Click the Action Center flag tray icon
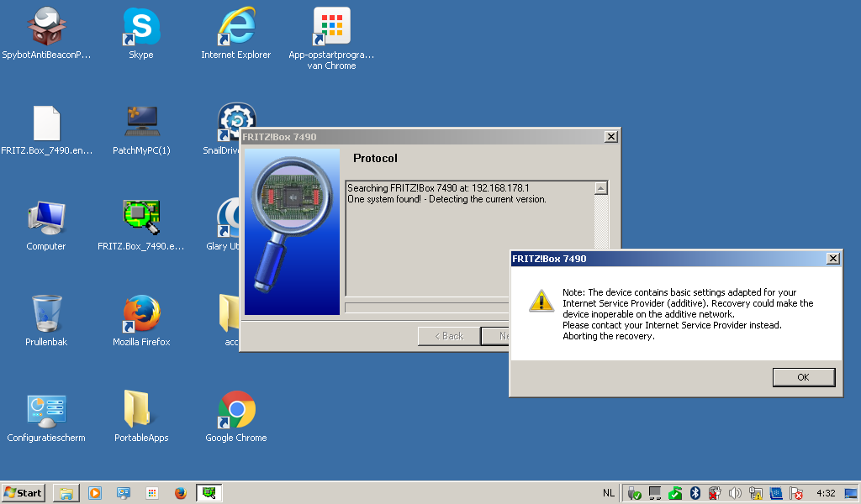Viewport: 861px width, 504px height. coord(796,493)
